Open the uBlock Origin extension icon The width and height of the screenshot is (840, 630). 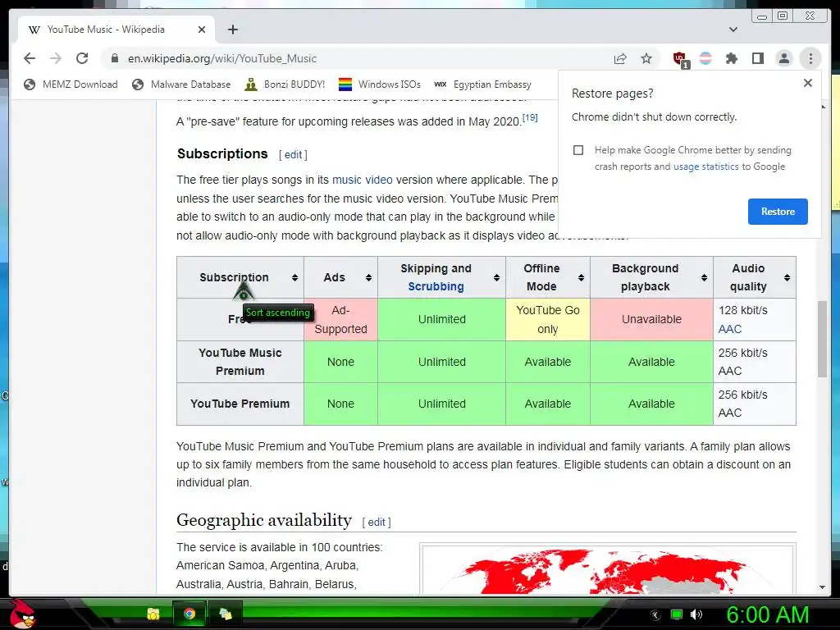point(680,59)
